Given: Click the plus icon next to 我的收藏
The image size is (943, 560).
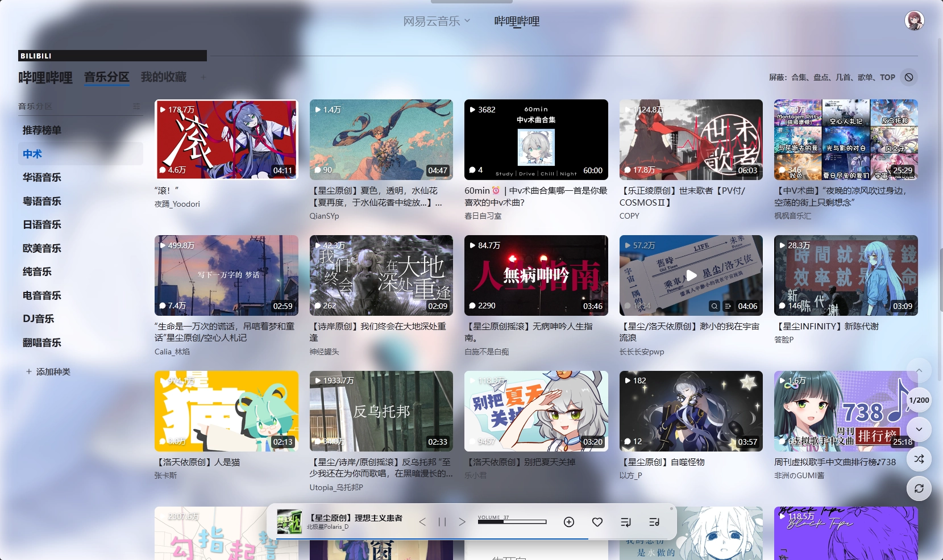Looking at the screenshot, I should 203,77.
